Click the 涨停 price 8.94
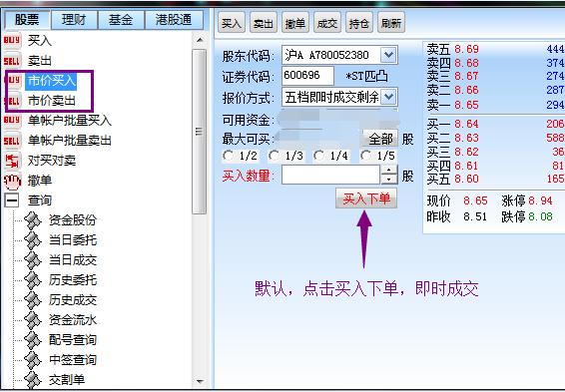This screenshot has height=392, width=565. click(x=540, y=200)
